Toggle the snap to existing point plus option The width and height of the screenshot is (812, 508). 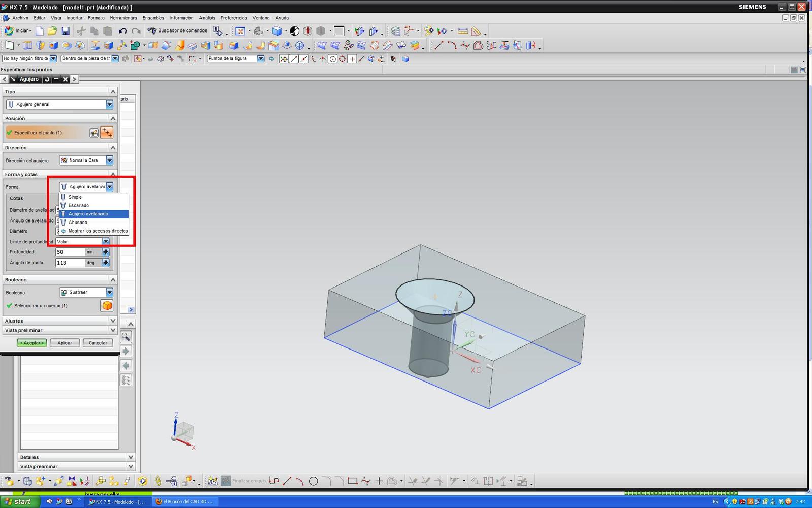(x=352, y=59)
